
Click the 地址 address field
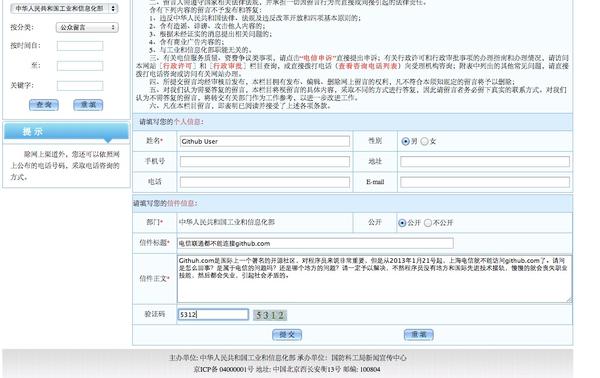pyautogui.click(x=485, y=161)
